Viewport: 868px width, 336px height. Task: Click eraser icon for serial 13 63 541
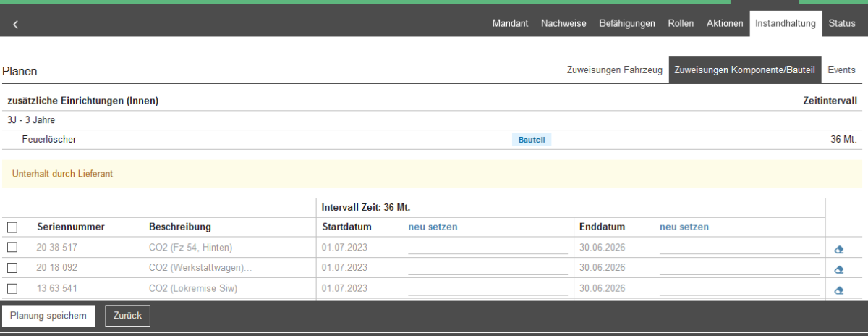point(839,290)
